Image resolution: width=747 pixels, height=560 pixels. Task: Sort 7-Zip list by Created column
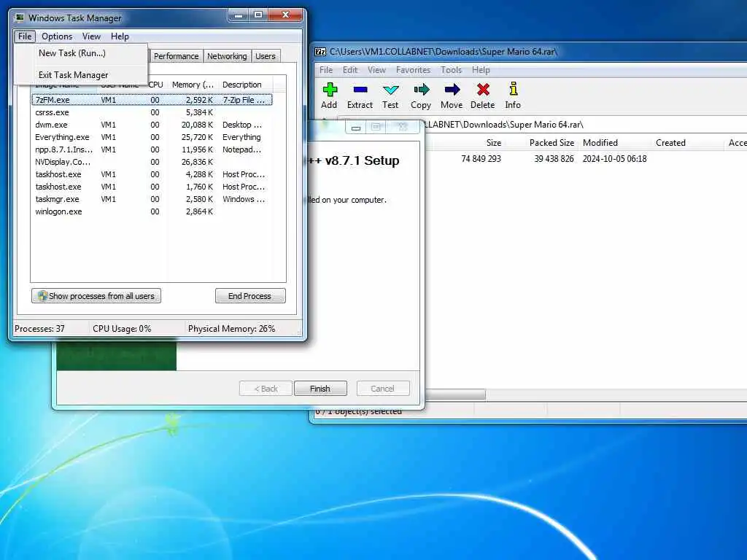[670, 143]
